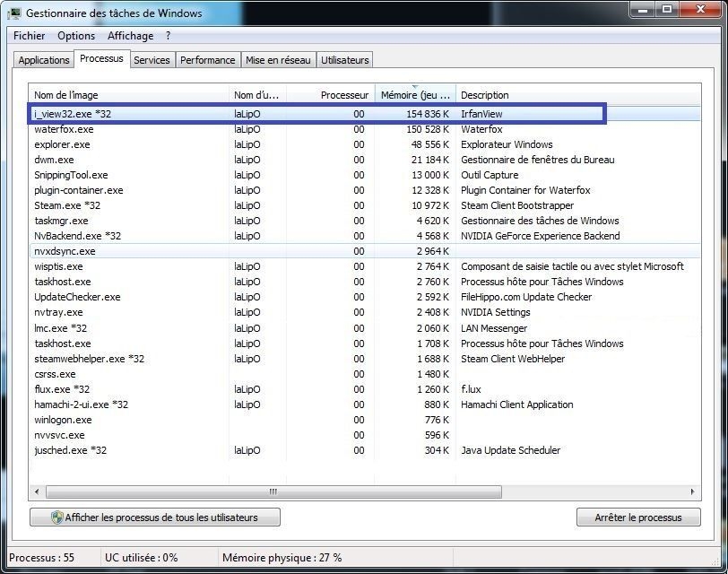This screenshot has height=574, width=728.
Task: Open the Options menu
Action: [x=75, y=36]
